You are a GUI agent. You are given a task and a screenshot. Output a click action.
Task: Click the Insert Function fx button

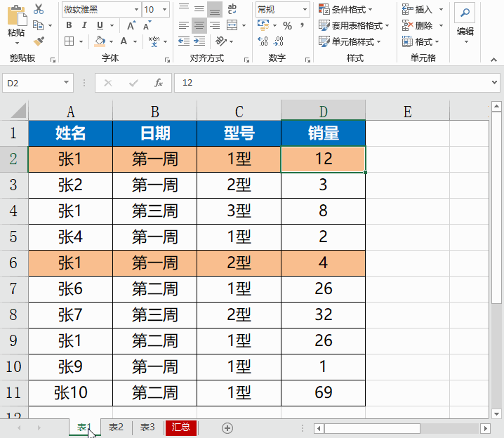click(159, 83)
